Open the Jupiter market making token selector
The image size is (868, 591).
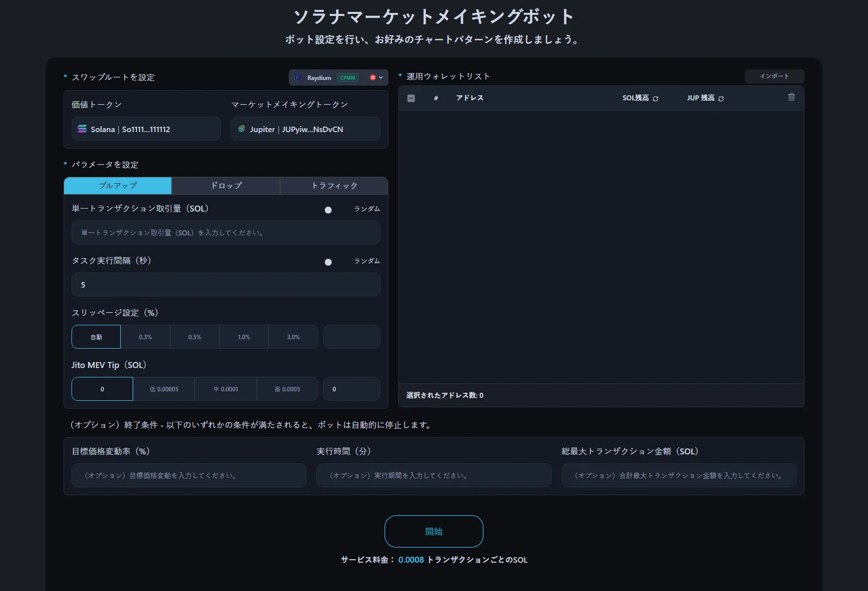click(x=305, y=129)
